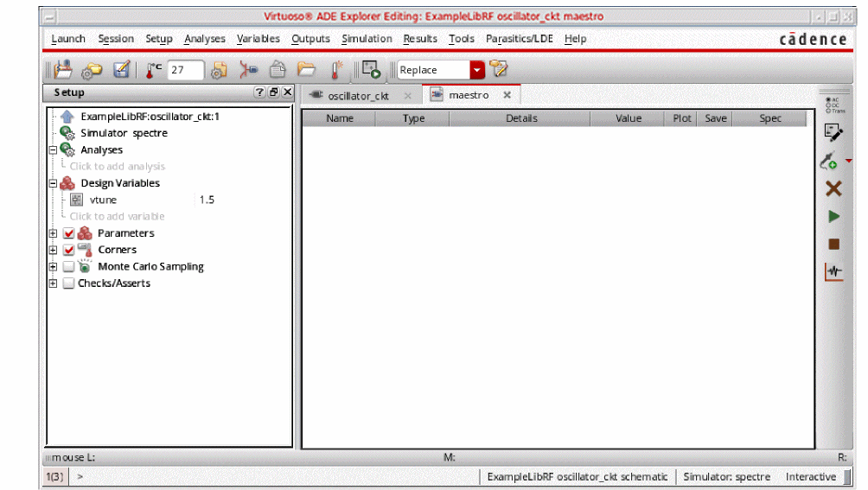Expand the Monte Carlo Sampling node
868x490 pixels.
[53, 266]
